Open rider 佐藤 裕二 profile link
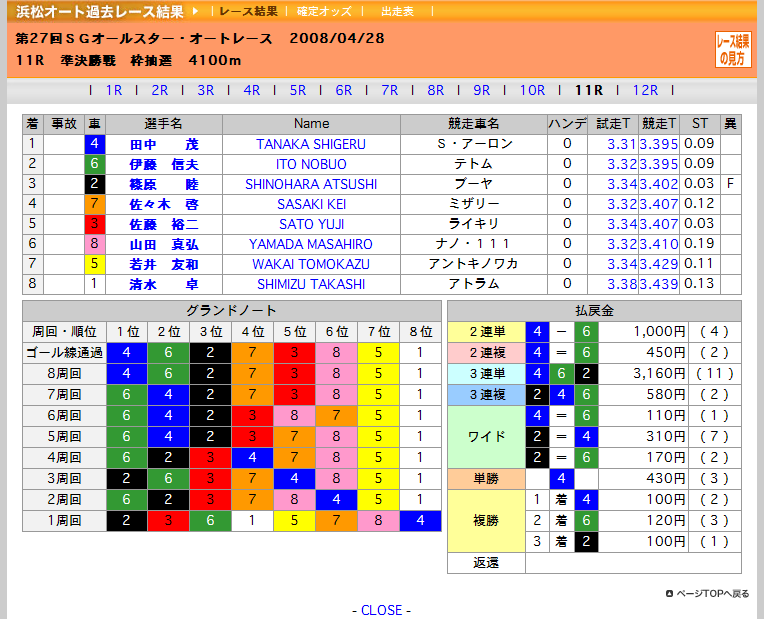 tap(164, 225)
